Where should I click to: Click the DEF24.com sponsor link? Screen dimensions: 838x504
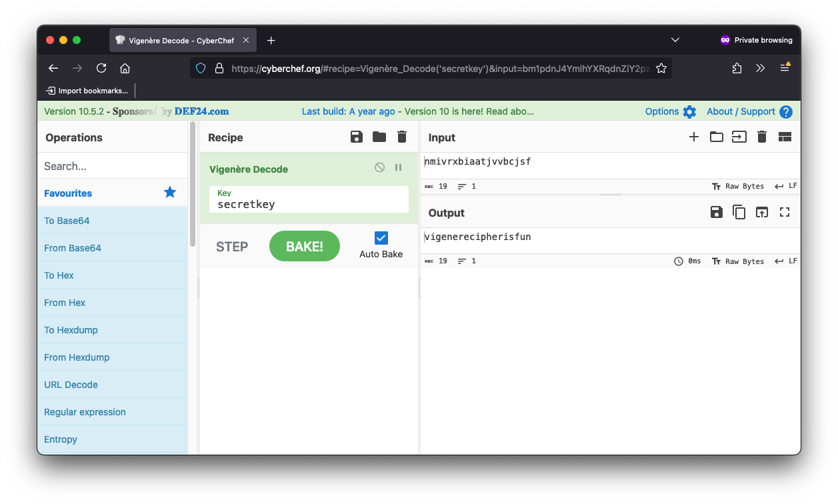(201, 111)
